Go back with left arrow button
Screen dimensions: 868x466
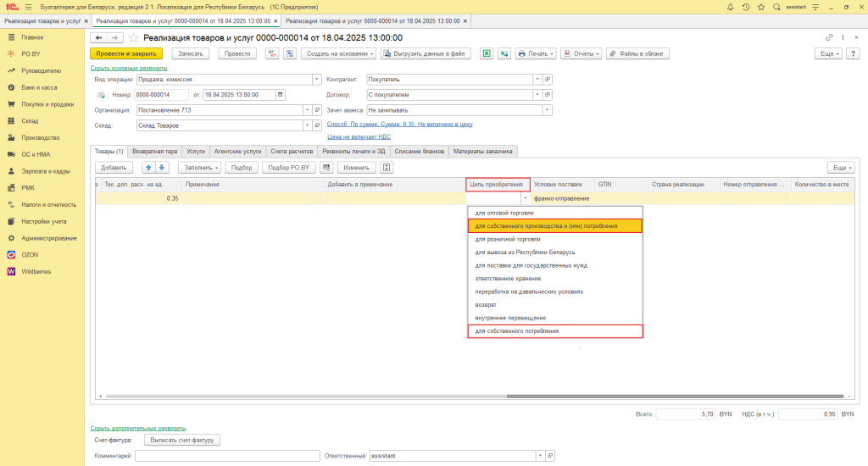point(98,37)
